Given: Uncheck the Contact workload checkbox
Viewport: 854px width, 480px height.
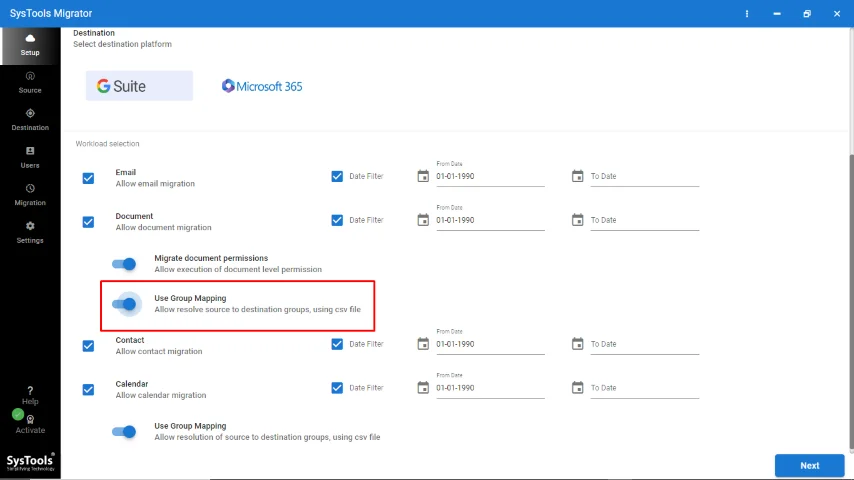Looking at the screenshot, I should coord(88,346).
